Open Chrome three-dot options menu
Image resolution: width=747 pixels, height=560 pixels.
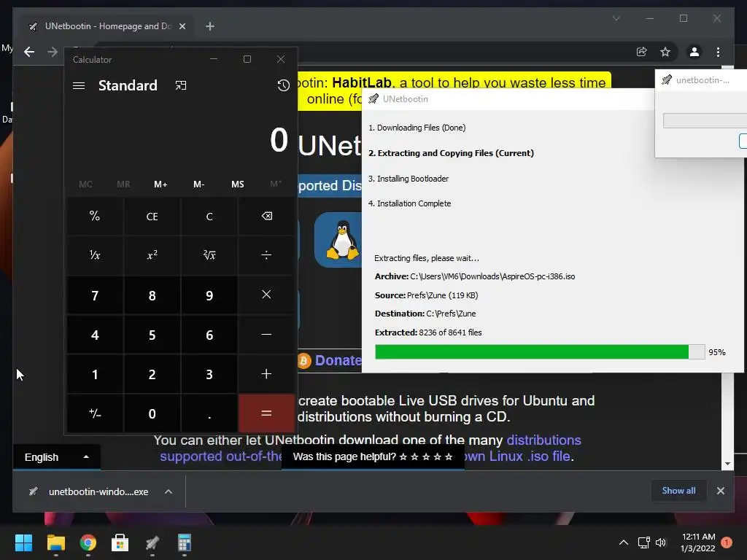pyautogui.click(x=718, y=52)
